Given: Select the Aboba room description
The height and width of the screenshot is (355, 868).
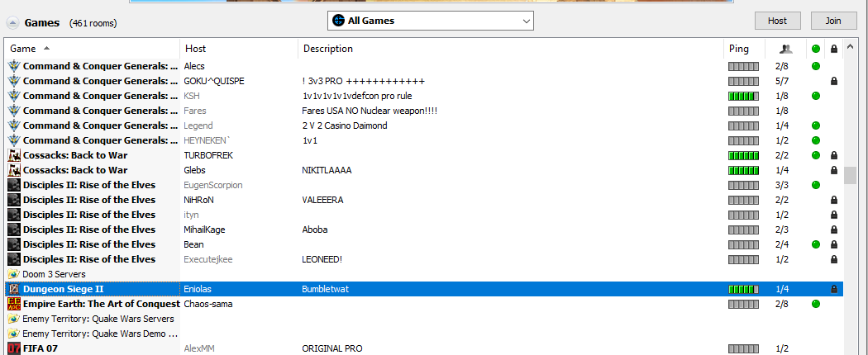Looking at the screenshot, I should tap(316, 230).
